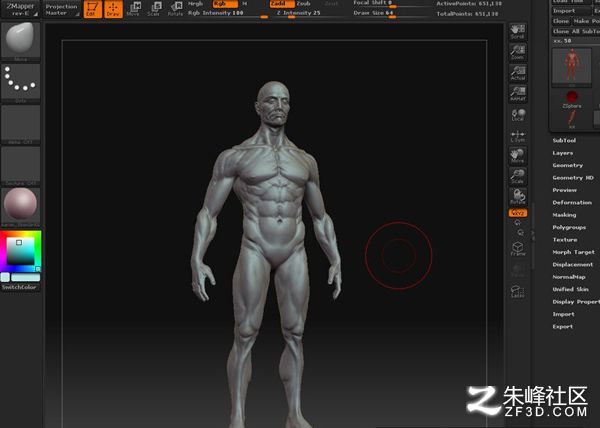Select the large red figure tool thumbnail

[x=572, y=67]
